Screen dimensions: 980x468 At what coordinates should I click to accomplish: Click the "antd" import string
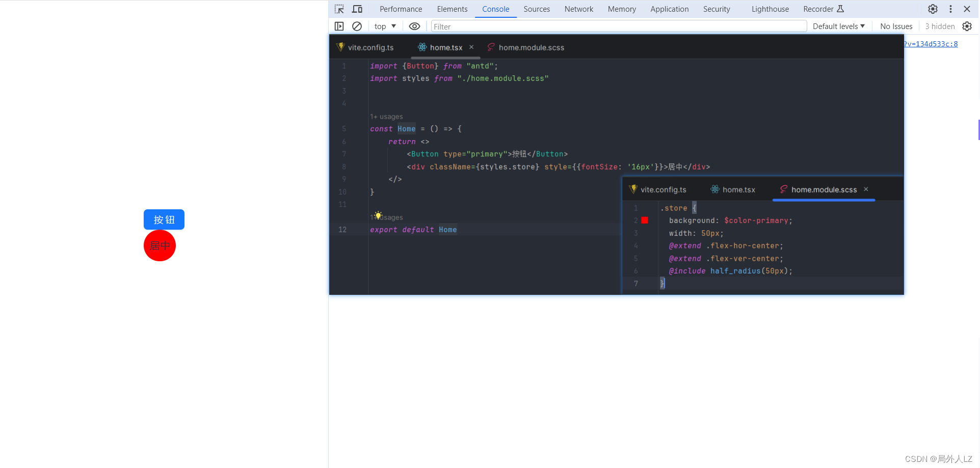480,66
